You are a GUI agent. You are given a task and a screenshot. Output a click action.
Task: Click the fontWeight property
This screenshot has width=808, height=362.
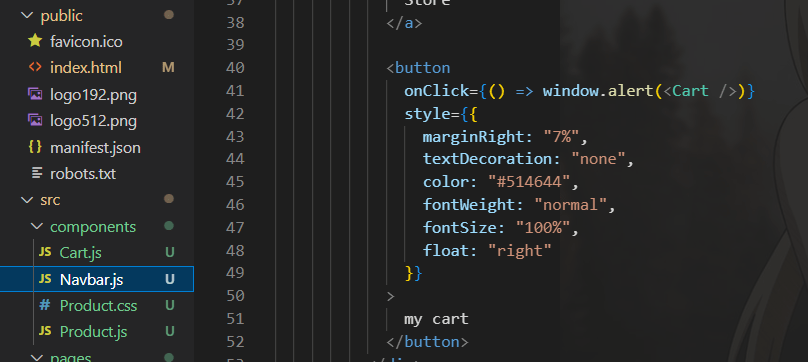click(469, 205)
